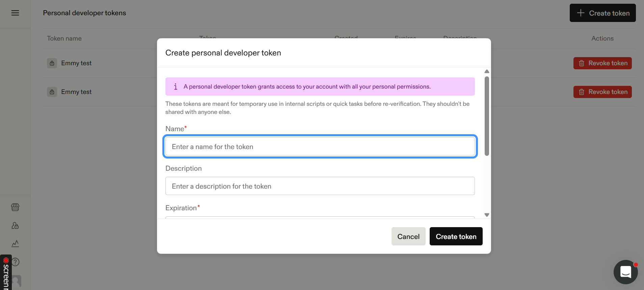This screenshot has width=644, height=290.
Task: Focus the token Name input field
Action: pyautogui.click(x=320, y=146)
